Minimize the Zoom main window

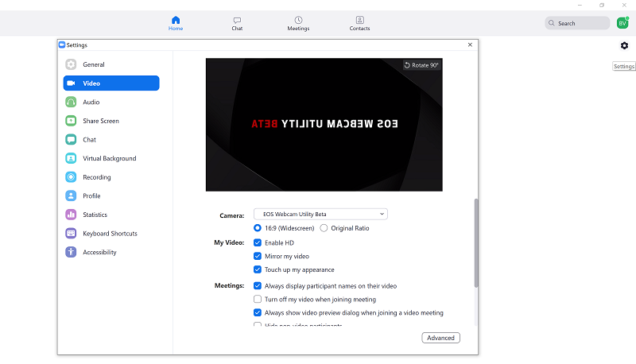coord(580,6)
